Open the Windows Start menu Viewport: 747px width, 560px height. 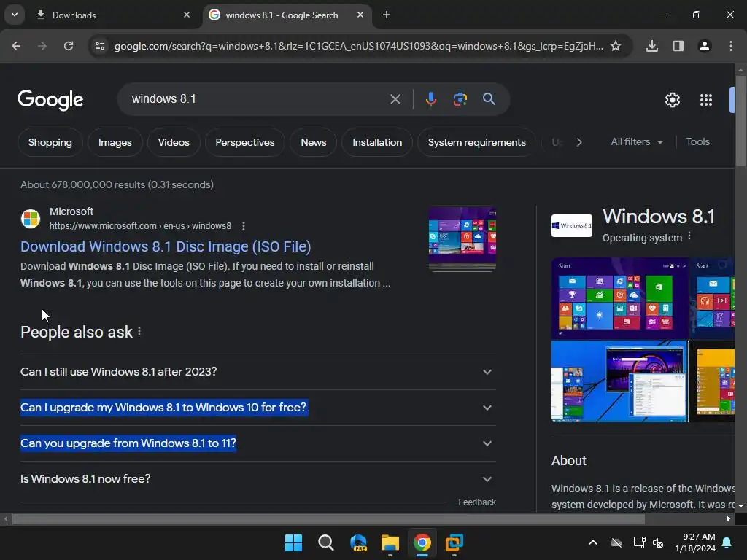pos(293,542)
